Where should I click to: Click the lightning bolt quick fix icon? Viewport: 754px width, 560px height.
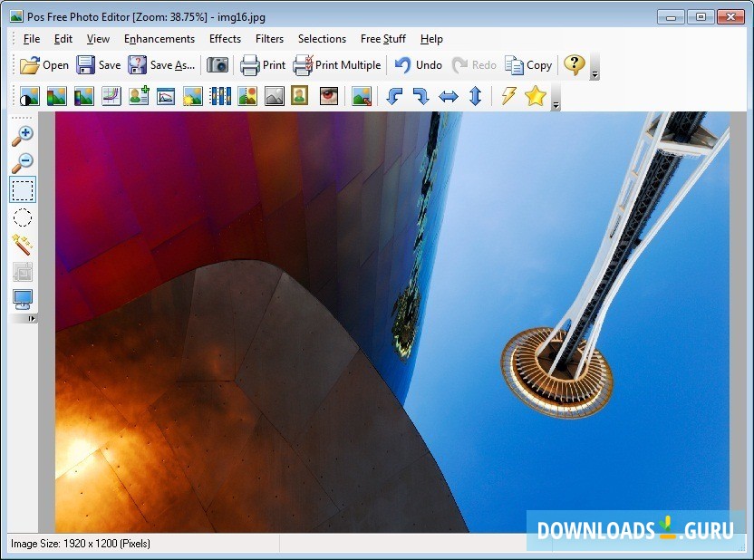508,96
